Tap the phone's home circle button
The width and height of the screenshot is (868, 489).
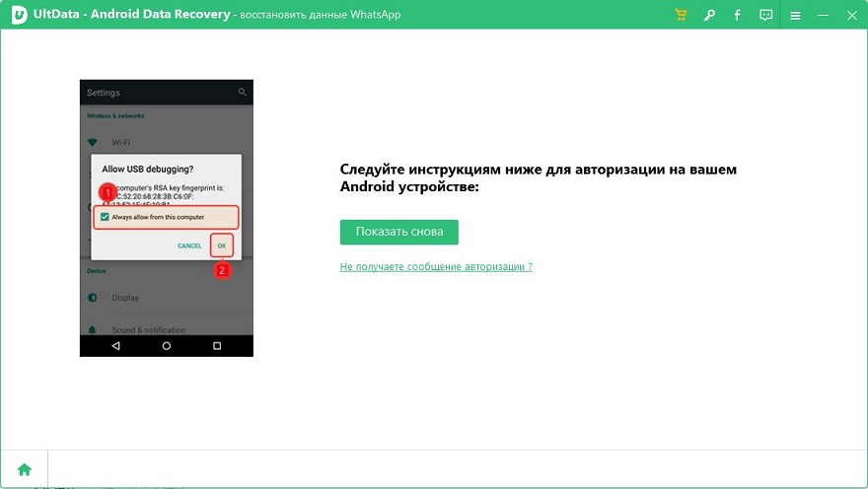point(166,346)
